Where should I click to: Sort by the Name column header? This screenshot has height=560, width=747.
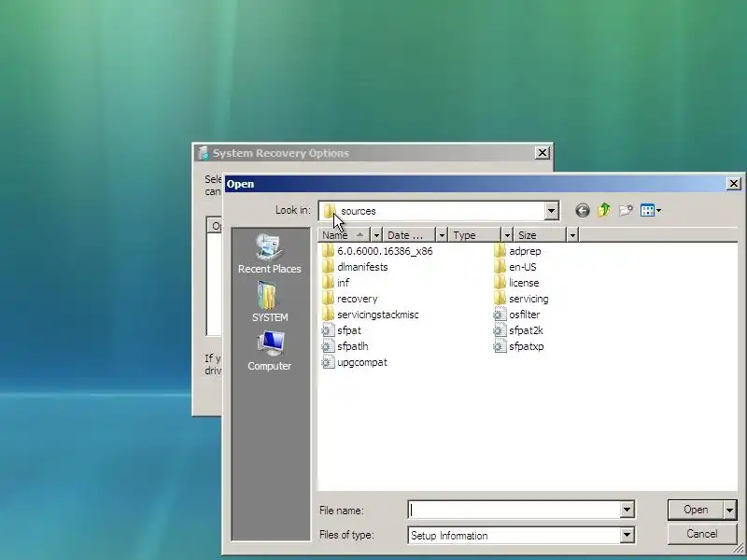(x=344, y=235)
